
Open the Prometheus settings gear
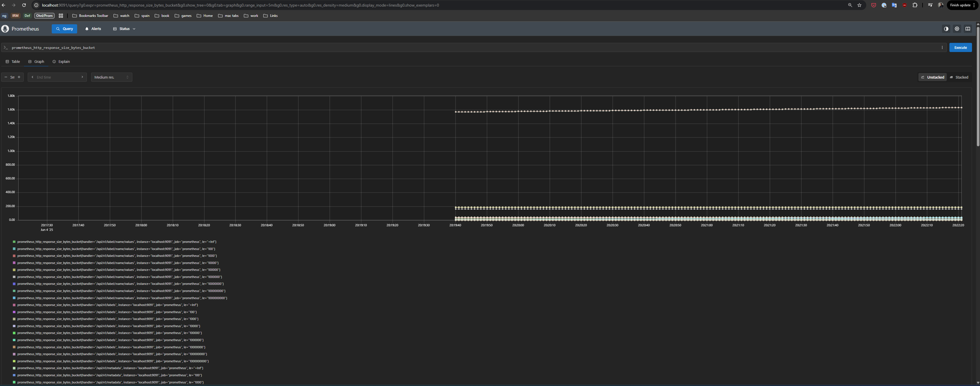(x=957, y=29)
